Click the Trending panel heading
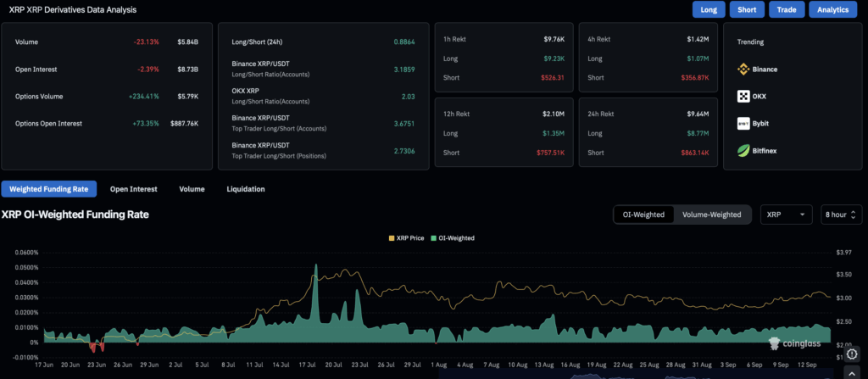Screen dimensions: 868x379 coord(750,42)
